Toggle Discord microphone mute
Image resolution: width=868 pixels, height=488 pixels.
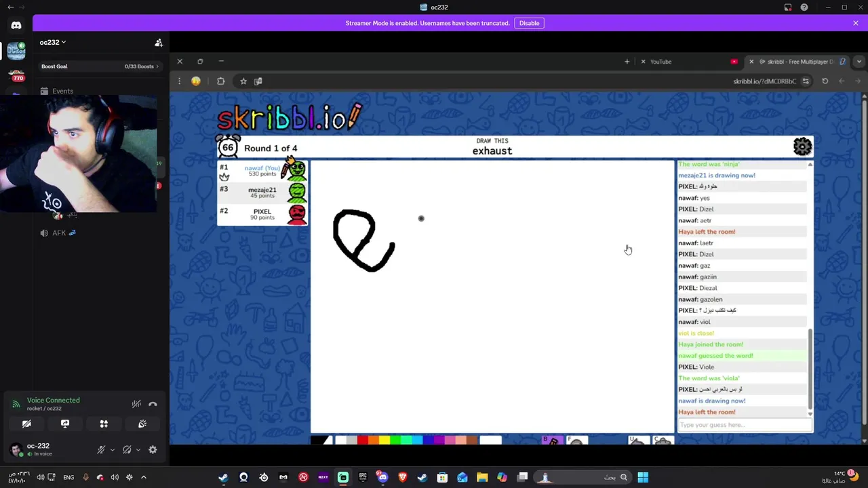click(x=101, y=449)
